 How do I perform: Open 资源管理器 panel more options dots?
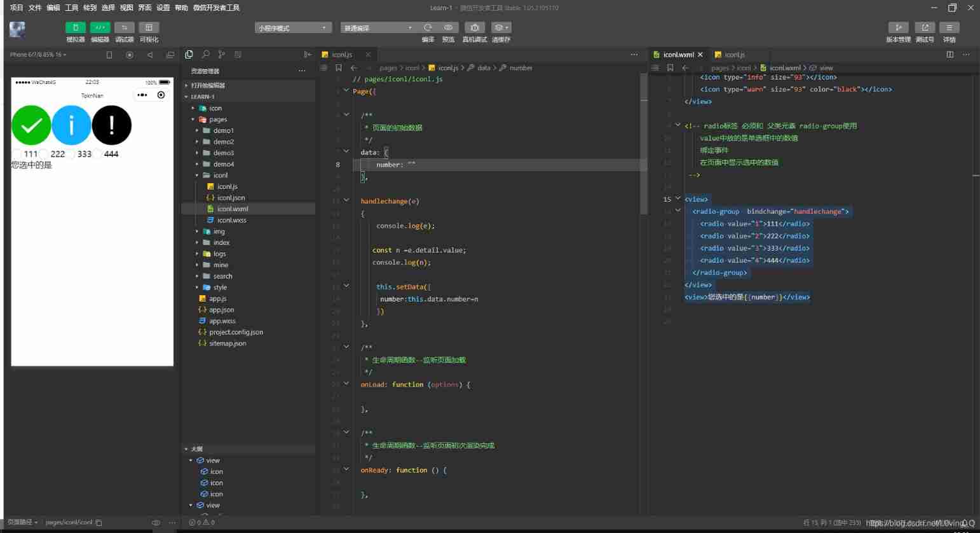tap(302, 71)
